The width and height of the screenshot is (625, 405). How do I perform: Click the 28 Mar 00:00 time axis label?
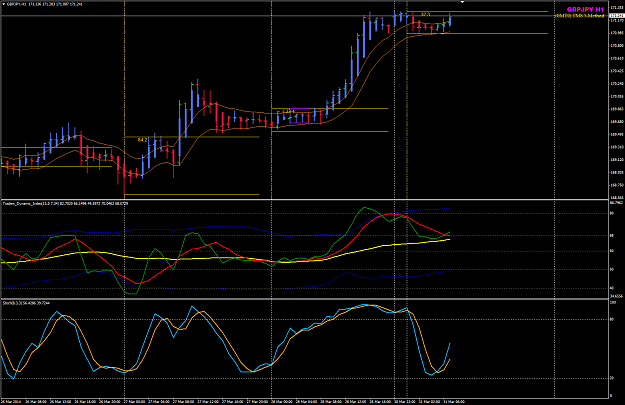(x=281, y=401)
